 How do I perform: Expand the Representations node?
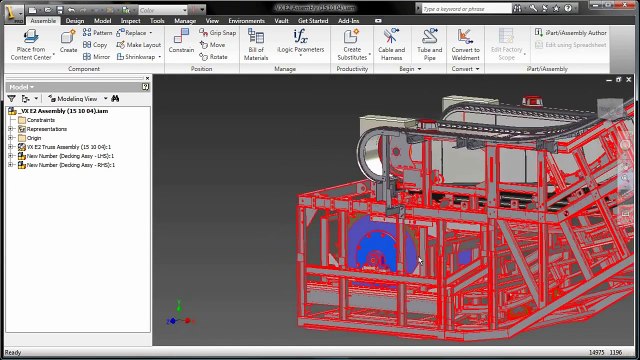pos(11,129)
